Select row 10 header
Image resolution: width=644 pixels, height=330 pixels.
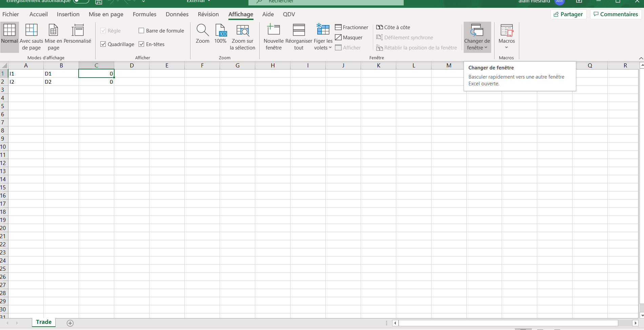pos(4,147)
